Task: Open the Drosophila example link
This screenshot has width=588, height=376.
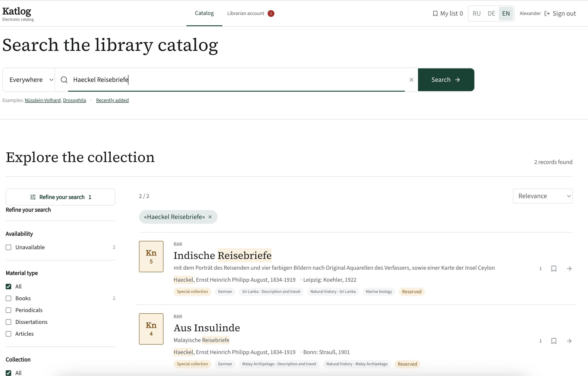Action: [74, 100]
